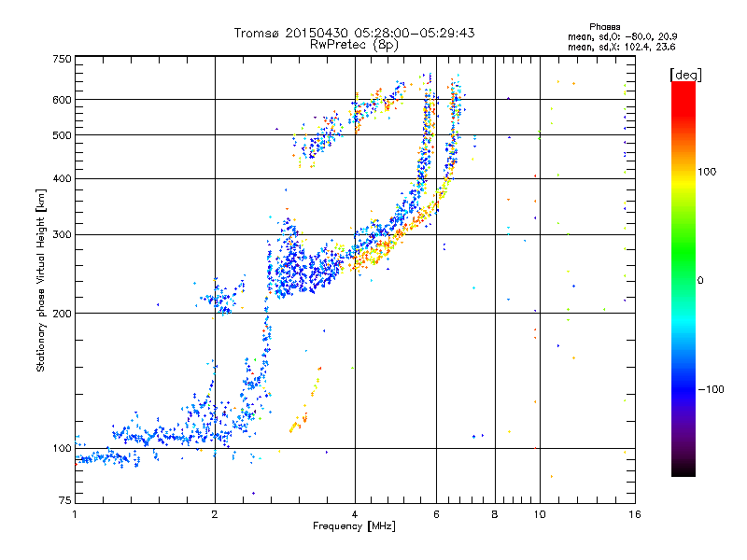Click the colorbar tick label "0"
This screenshot has height=560, width=747.
click(x=700, y=281)
